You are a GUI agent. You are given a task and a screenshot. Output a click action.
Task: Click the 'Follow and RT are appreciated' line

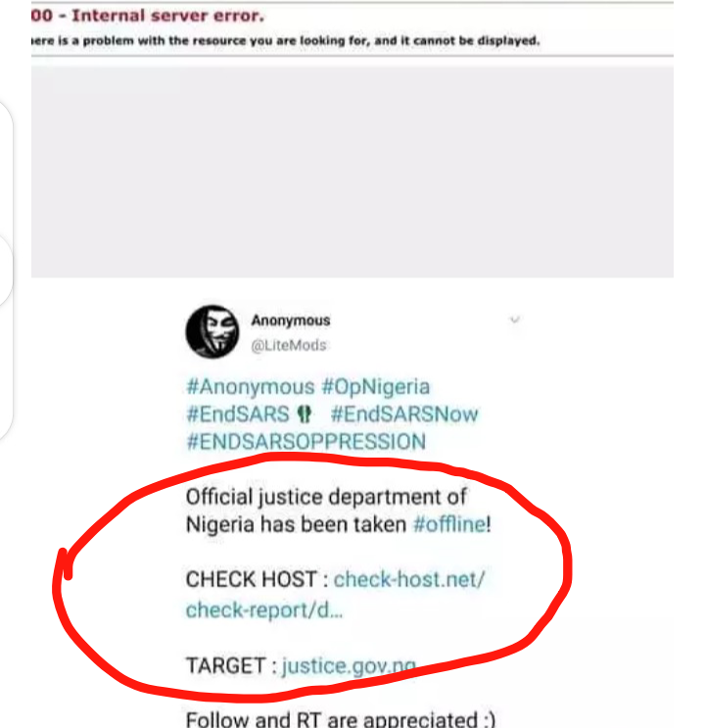[x=341, y=719]
